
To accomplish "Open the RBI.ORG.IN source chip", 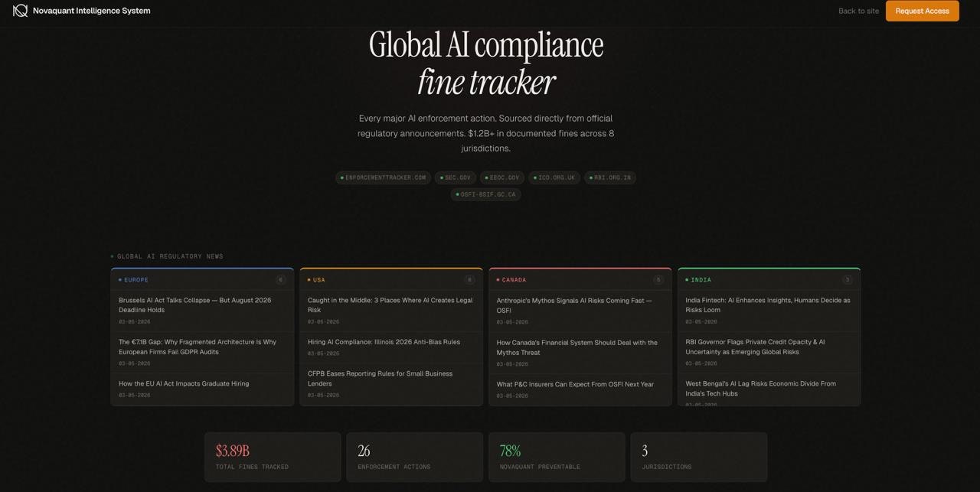I will [610, 178].
